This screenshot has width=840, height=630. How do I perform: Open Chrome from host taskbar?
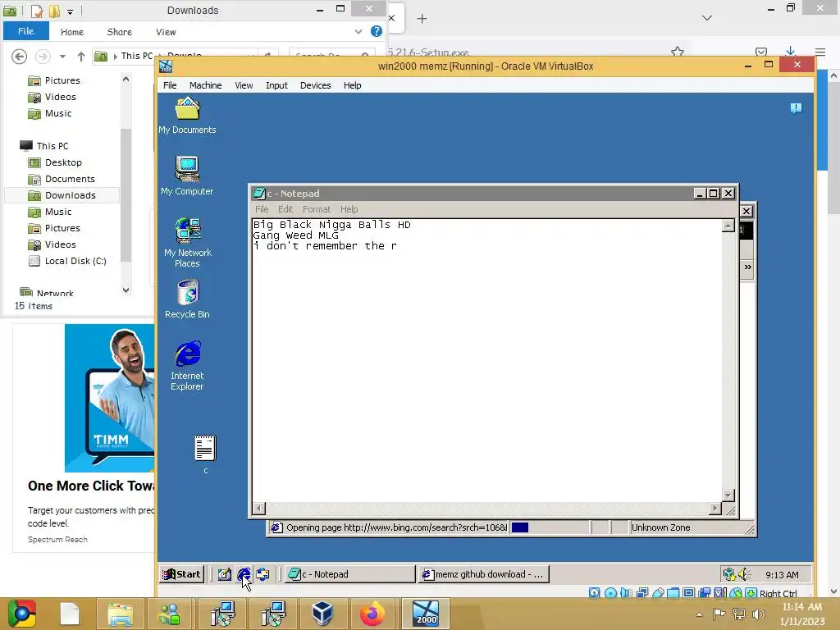pos(21,614)
